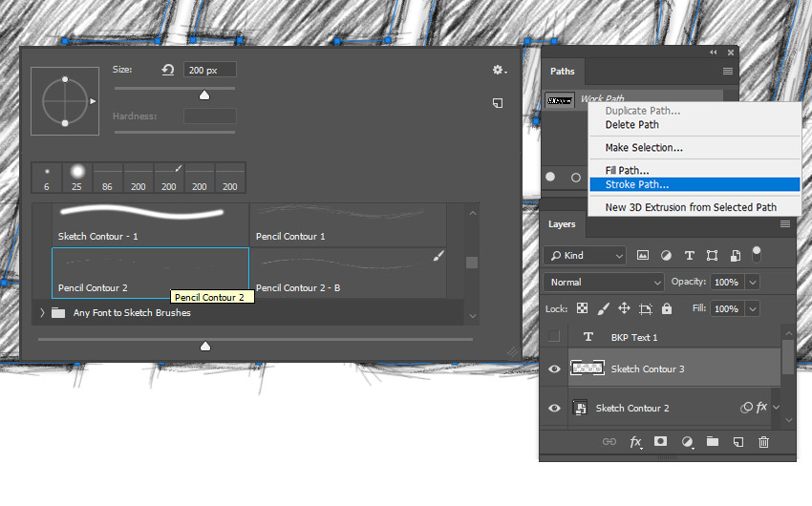Image resolution: width=812 pixels, height=506 pixels.
Task: Toggle lock image pixels brush icon
Action: pyautogui.click(x=604, y=309)
